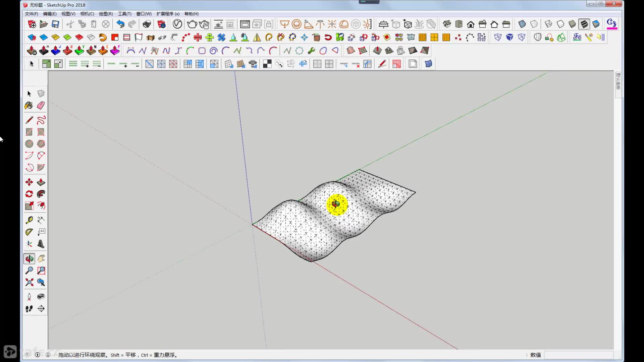Open the 绘图(R) menu
Viewport: 644px width, 362px height.
(106, 14)
